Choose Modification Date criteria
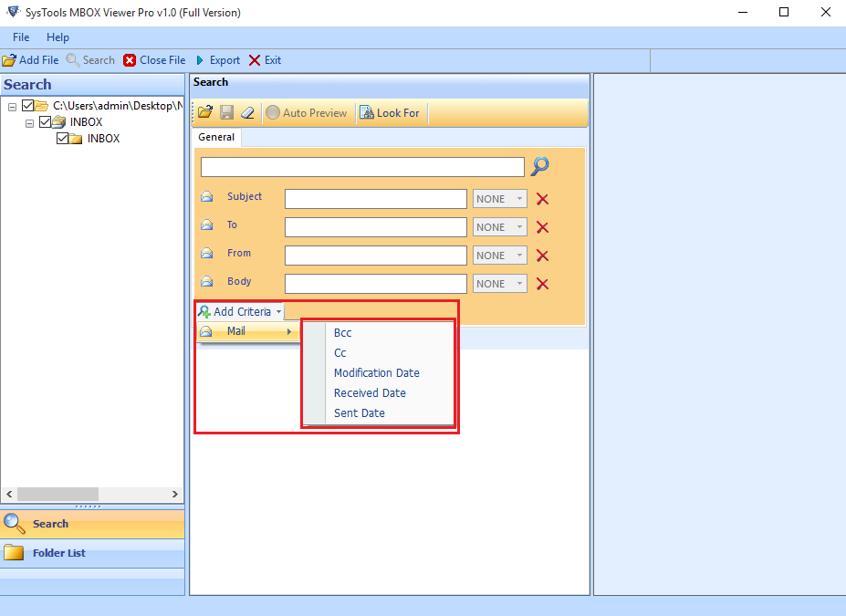Image resolution: width=846 pixels, height=616 pixels. coord(379,372)
